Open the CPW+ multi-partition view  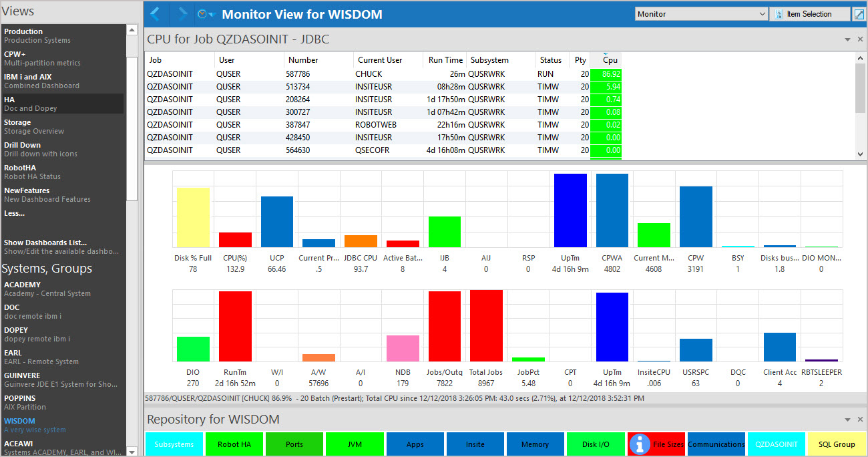click(63, 58)
